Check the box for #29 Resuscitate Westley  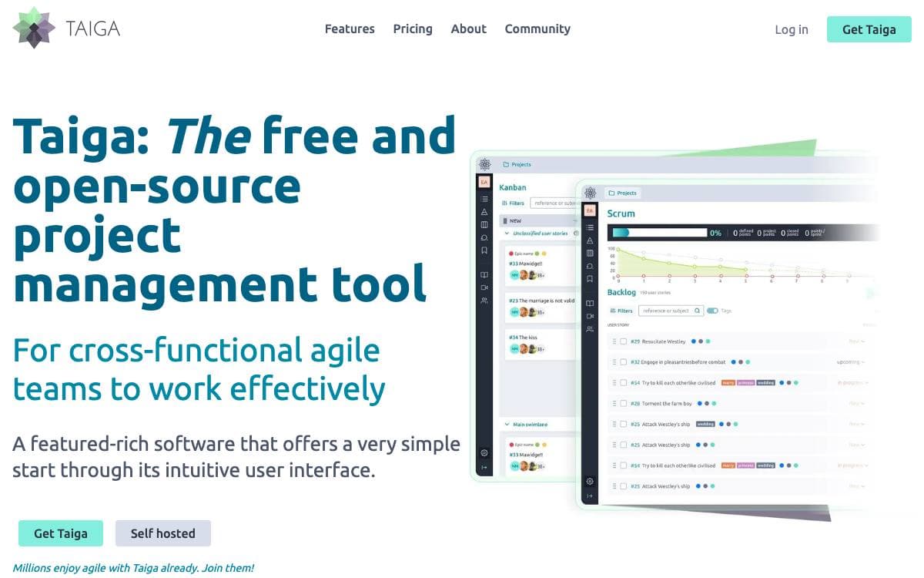[623, 341]
